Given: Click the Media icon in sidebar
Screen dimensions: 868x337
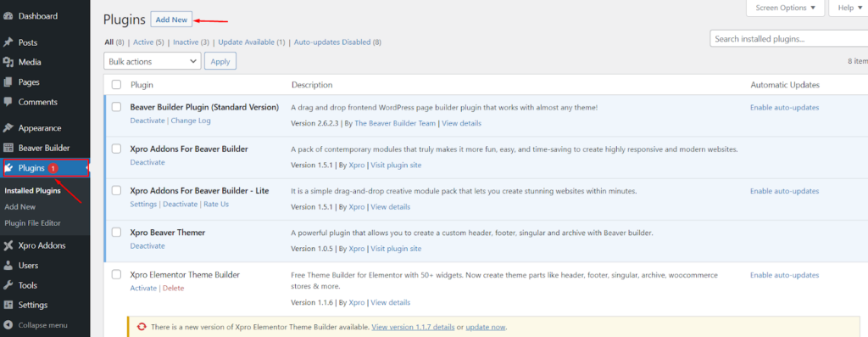Looking at the screenshot, I should coord(8,63).
